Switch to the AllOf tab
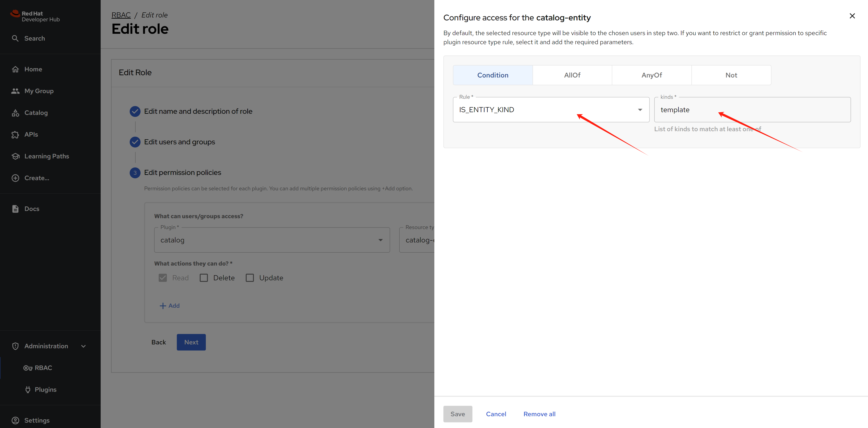The height and width of the screenshot is (428, 868). click(x=572, y=75)
